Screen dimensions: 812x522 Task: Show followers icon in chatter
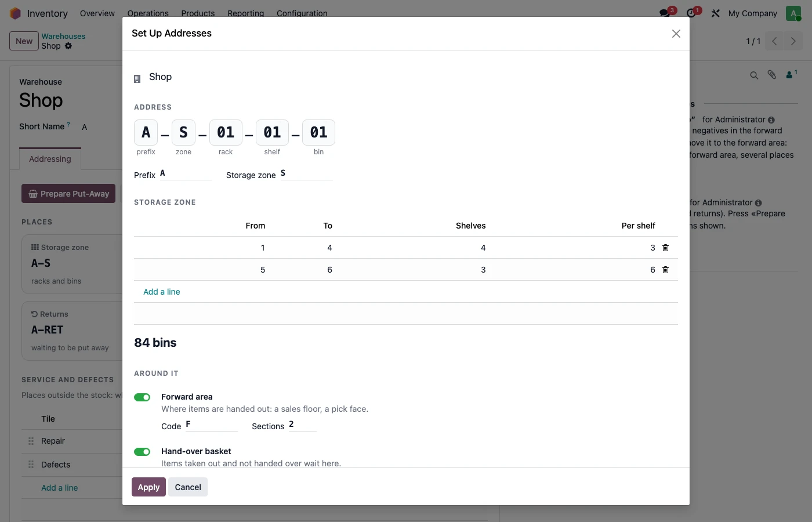pos(791,74)
